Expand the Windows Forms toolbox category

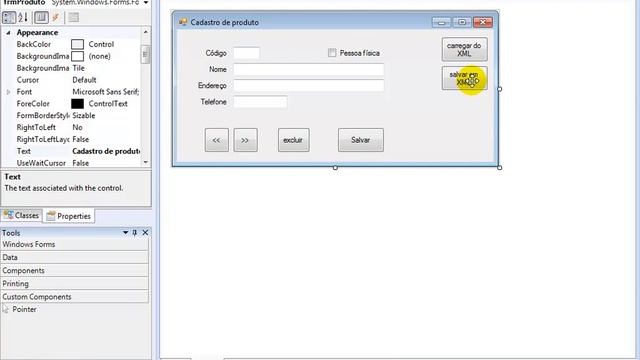[75, 244]
